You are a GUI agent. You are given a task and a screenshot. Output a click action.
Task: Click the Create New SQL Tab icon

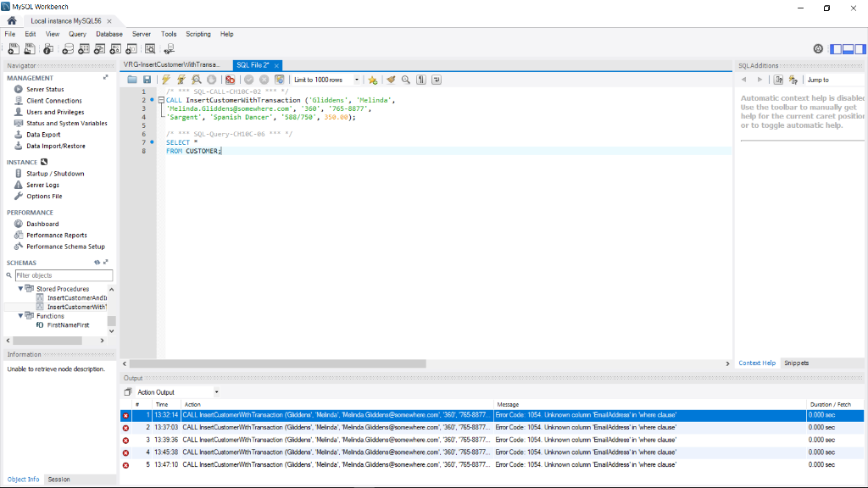(x=14, y=48)
